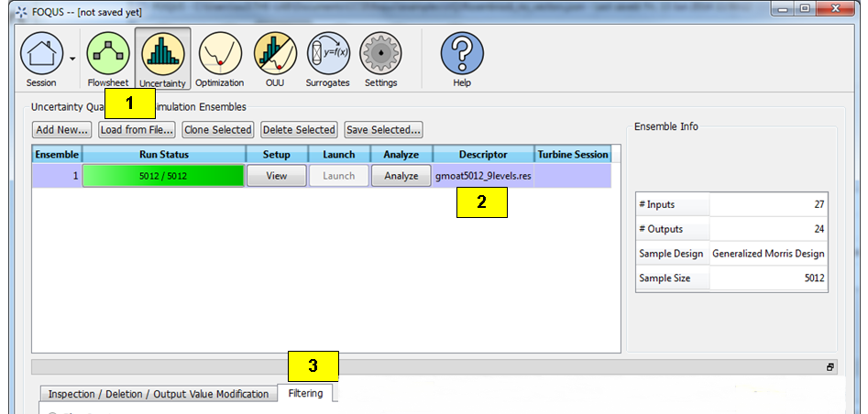Select the # Outputs label cell
The height and width of the screenshot is (414, 868).
(x=673, y=229)
